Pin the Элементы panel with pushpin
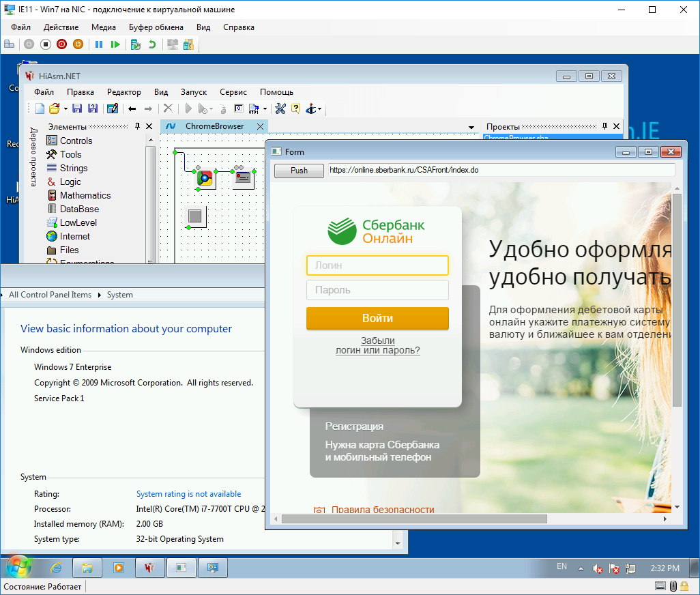The width and height of the screenshot is (700, 595). (x=137, y=126)
